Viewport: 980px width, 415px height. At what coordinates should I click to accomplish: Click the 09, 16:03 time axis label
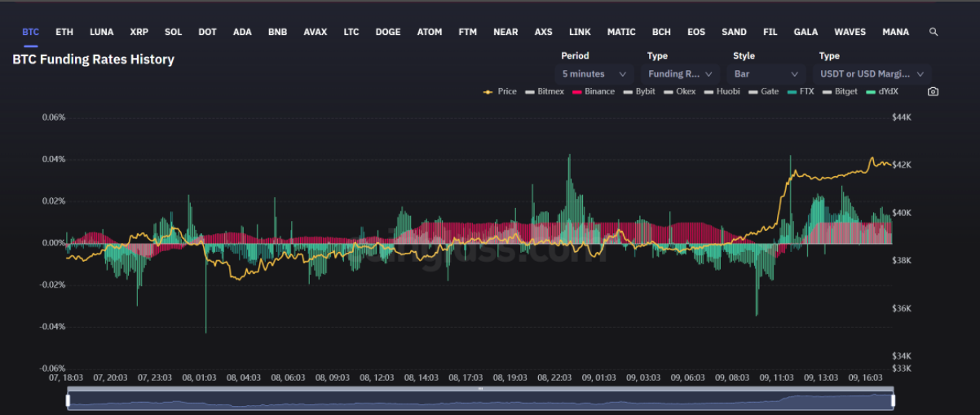[x=866, y=377]
